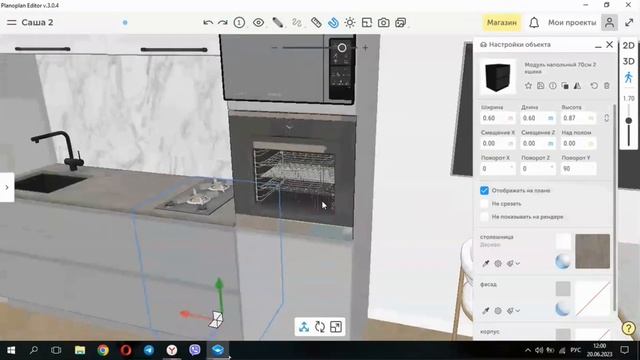Open Мои проекты
Screen dimensions: 640x360
572,23
